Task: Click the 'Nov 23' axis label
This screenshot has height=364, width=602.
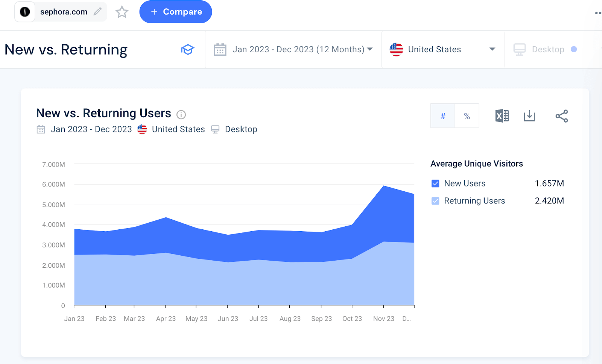Action: tap(384, 318)
